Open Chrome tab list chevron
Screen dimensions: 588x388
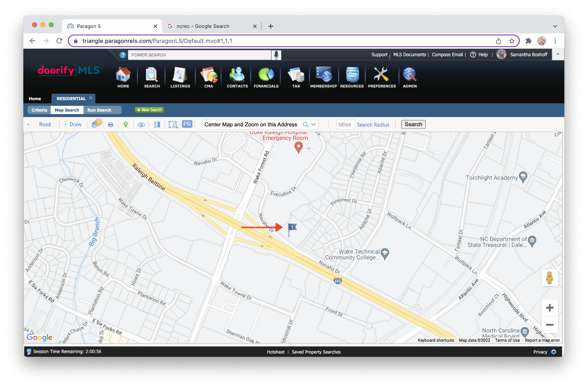coord(555,26)
